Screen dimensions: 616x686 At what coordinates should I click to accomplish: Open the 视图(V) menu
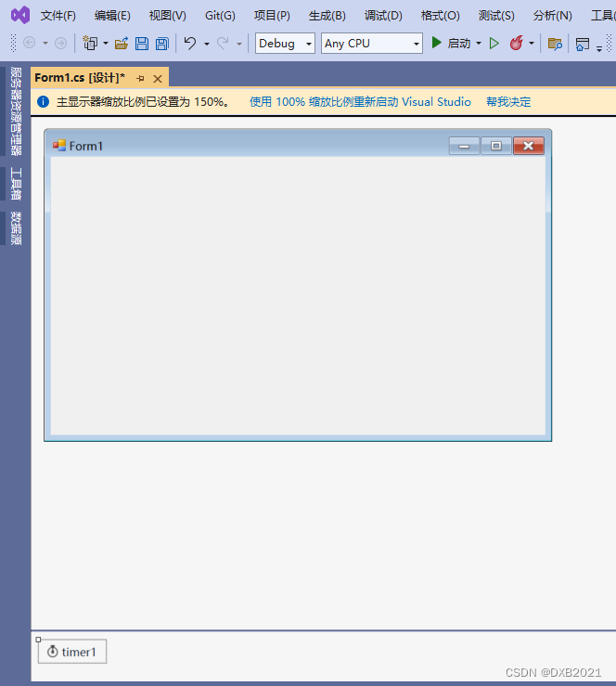click(167, 16)
